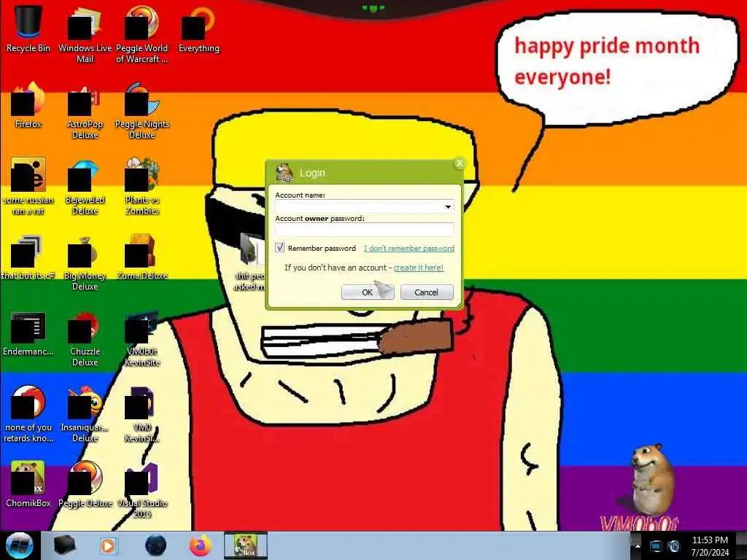Close the Login dialog with X
Image resolution: width=747 pixels, height=560 pixels.
460,163
